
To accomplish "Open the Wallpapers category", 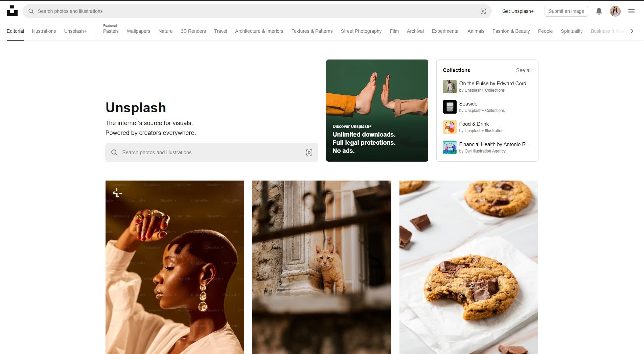I will (138, 31).
